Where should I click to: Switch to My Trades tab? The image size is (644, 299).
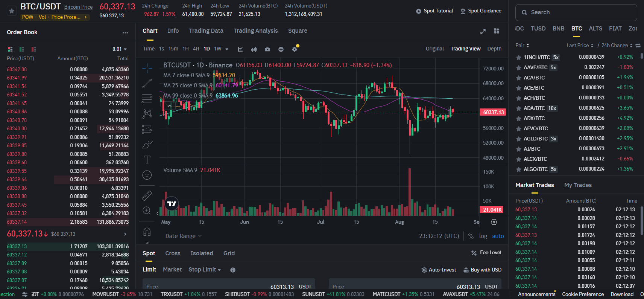coord(578,185)
